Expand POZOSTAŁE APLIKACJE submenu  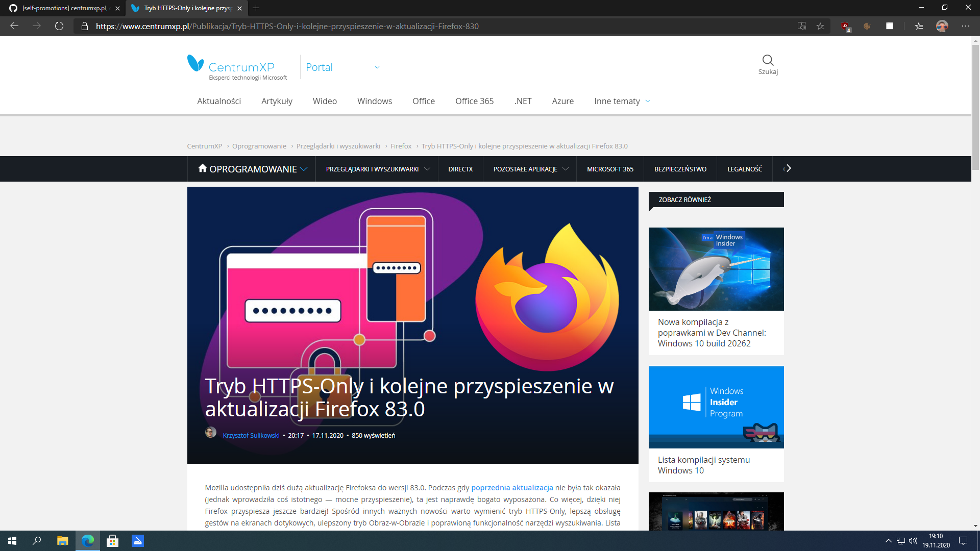566,169
